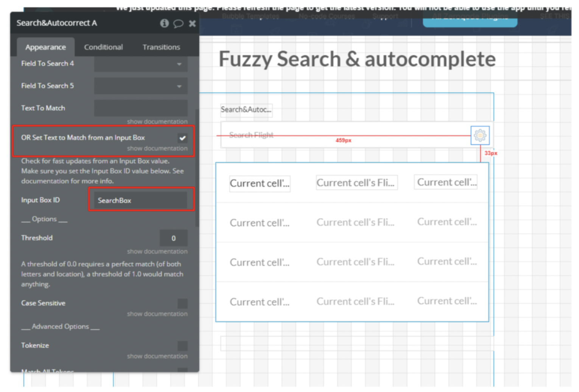
Task: Open the Field To Search 4 dropdown
Action: pyautogui.click(x=141, y=64)
